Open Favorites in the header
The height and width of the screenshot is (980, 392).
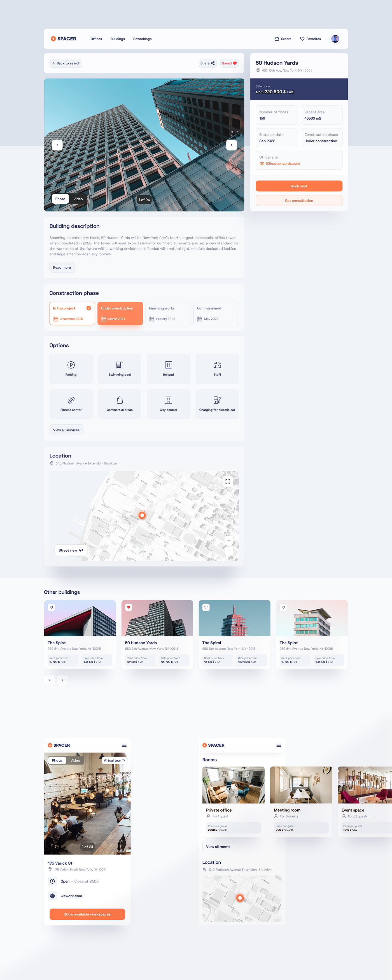tap(310, 39)
